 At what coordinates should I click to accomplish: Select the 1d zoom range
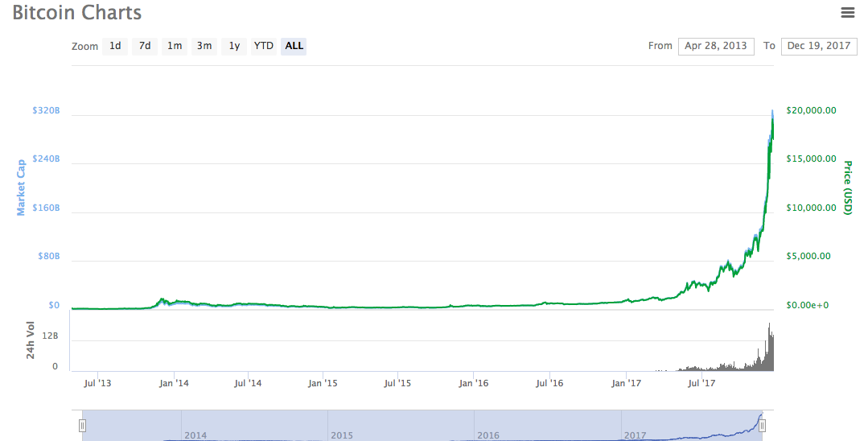coord(115,46)
